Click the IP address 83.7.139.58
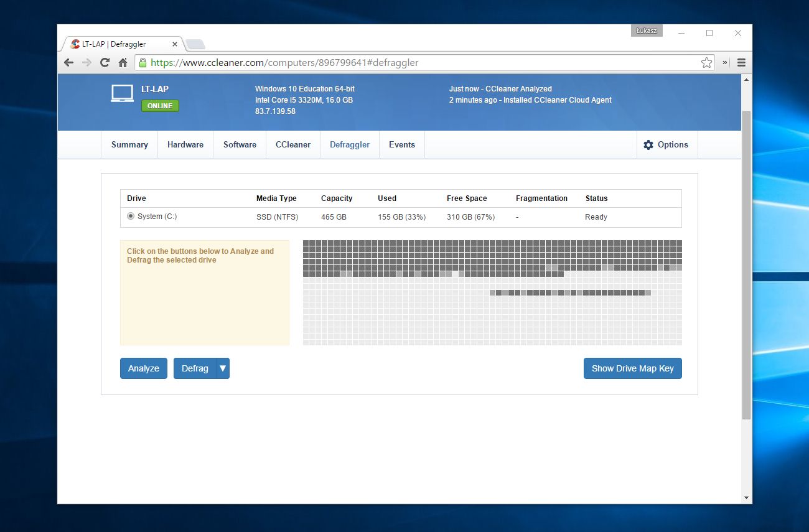Screen dimensions: 809x532 tap(275, 111)
